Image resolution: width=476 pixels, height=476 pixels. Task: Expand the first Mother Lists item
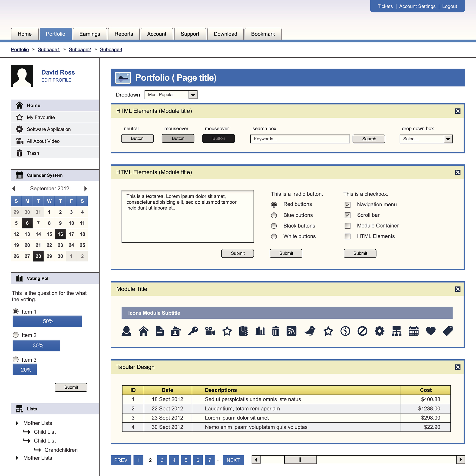pos(17,423)
